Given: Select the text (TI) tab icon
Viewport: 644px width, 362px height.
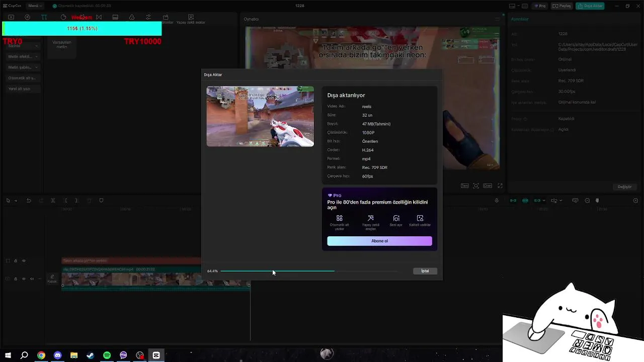Looking at the screenshot, I should pyautogui.click(x=44, y=17).
